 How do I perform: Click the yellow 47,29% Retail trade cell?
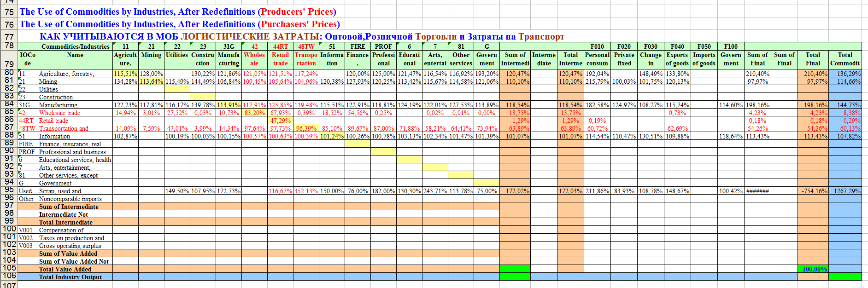point(280,121)
